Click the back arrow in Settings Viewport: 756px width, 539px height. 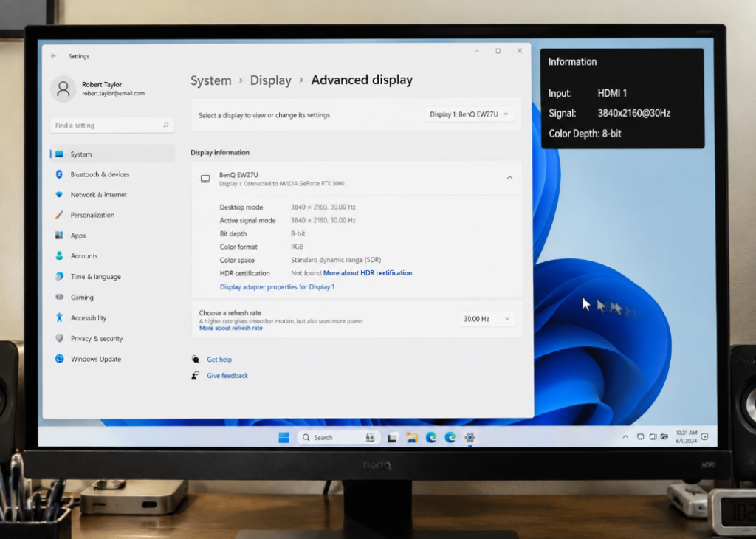[53, 56]
